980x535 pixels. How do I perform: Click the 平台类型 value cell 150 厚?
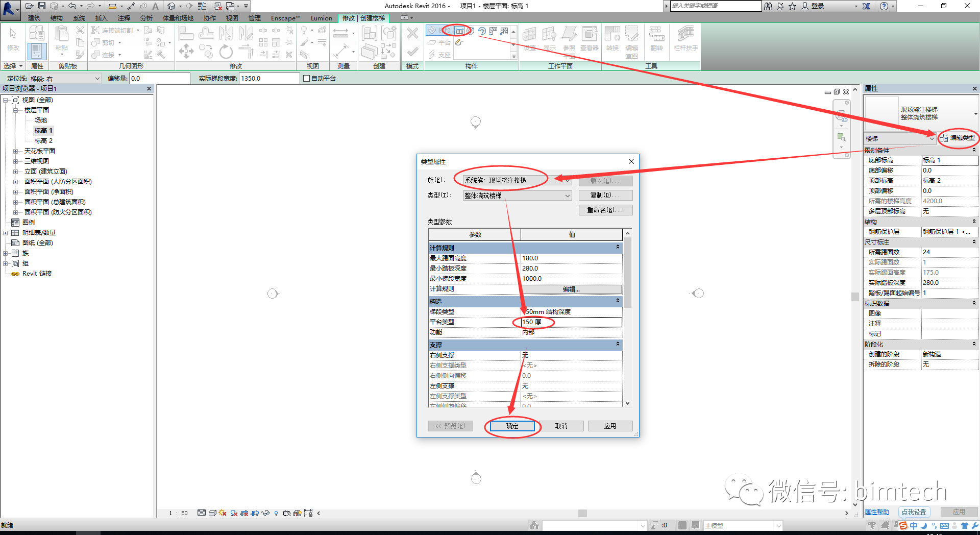[571, 322]
